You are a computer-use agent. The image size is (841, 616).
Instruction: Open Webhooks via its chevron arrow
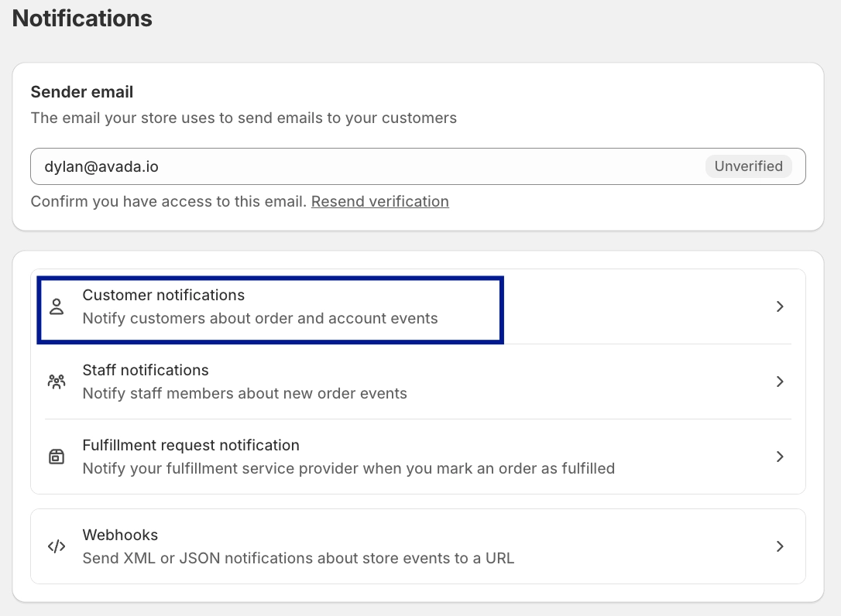[780, 546]
